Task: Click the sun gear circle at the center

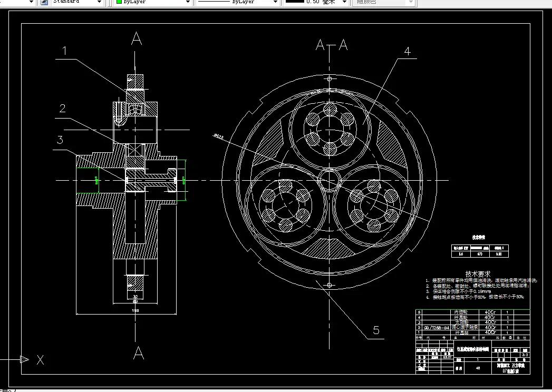Action: click(x=330, y=181)
